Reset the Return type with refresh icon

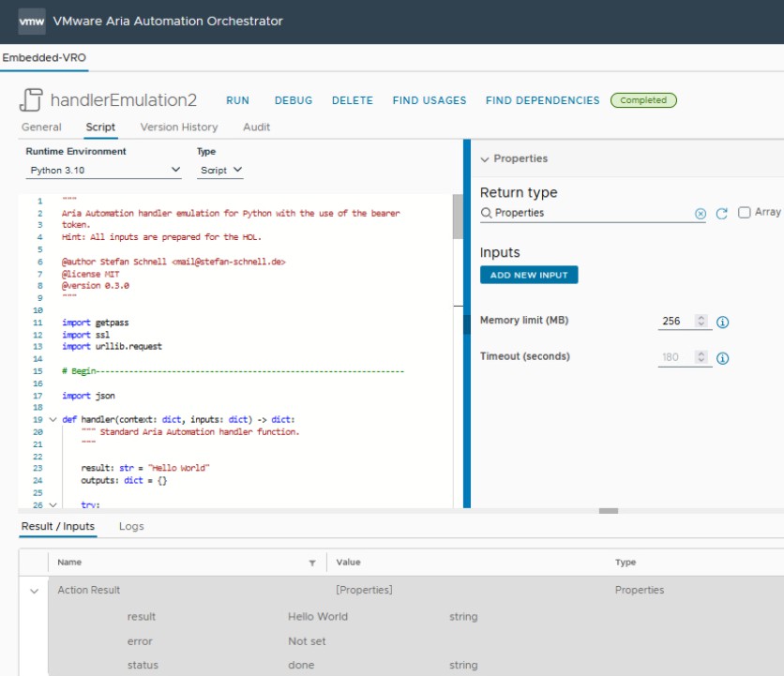tap(721, 214)
